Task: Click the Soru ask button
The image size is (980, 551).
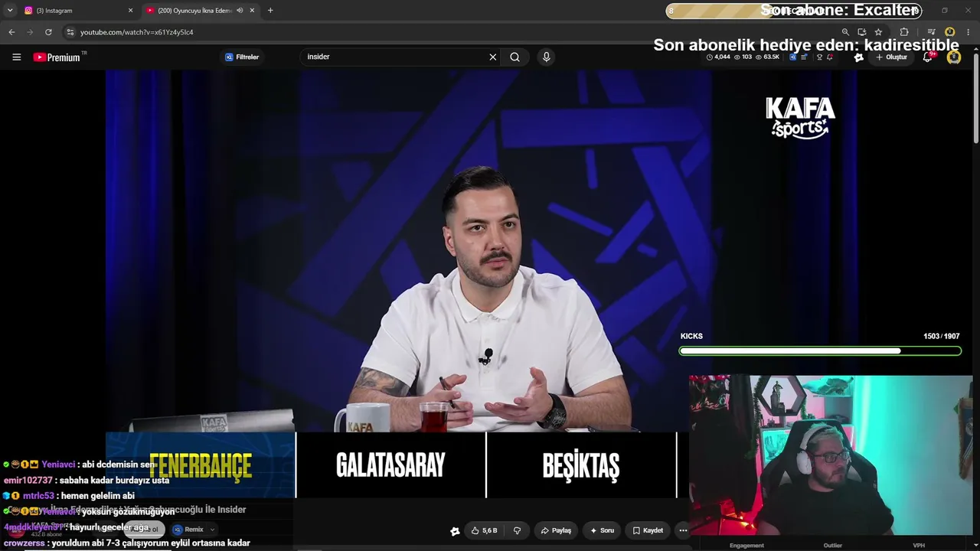Action: tap(602, 530)
